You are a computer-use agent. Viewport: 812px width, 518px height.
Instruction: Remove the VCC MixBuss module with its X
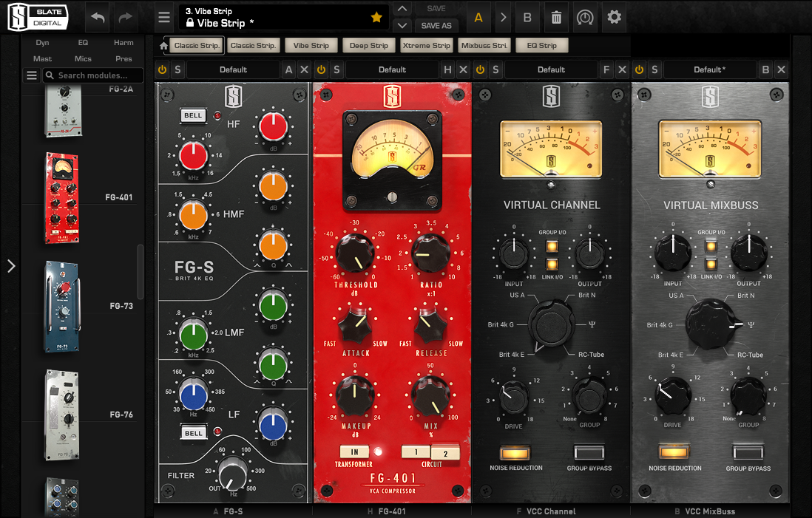[x=782, y=69]
